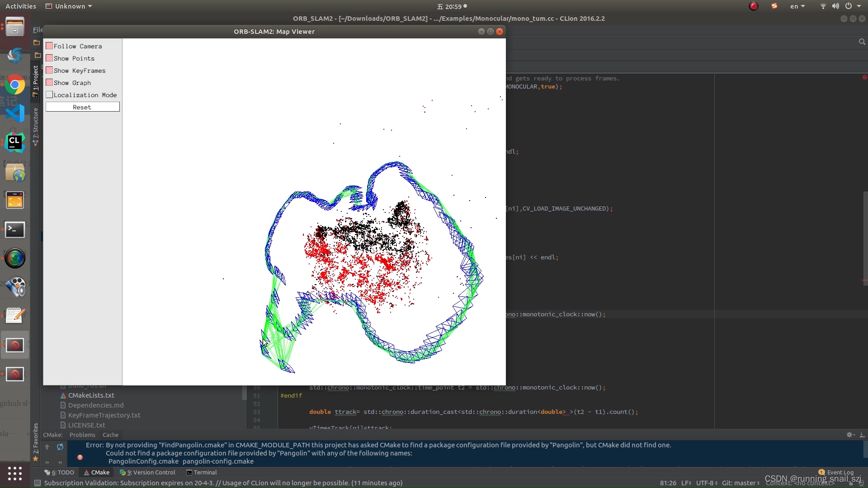Show Applications grid button

pyautogui.click(x=15, y=473)
